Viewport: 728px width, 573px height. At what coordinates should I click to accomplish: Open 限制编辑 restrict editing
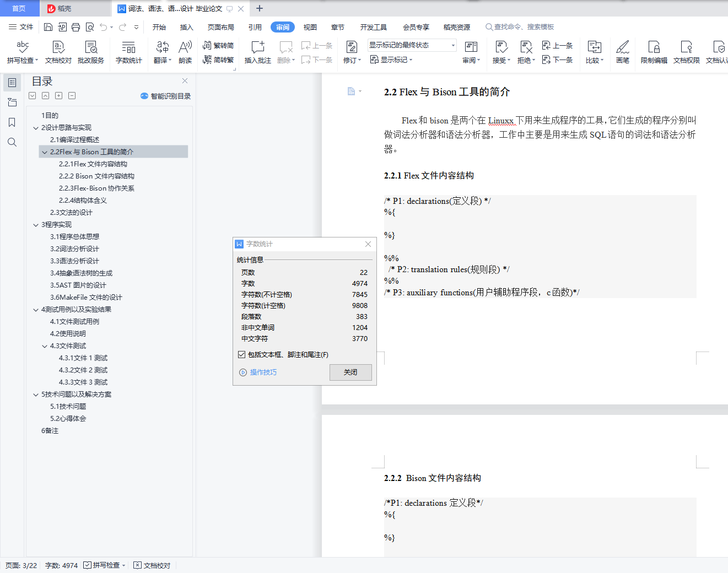654,52
